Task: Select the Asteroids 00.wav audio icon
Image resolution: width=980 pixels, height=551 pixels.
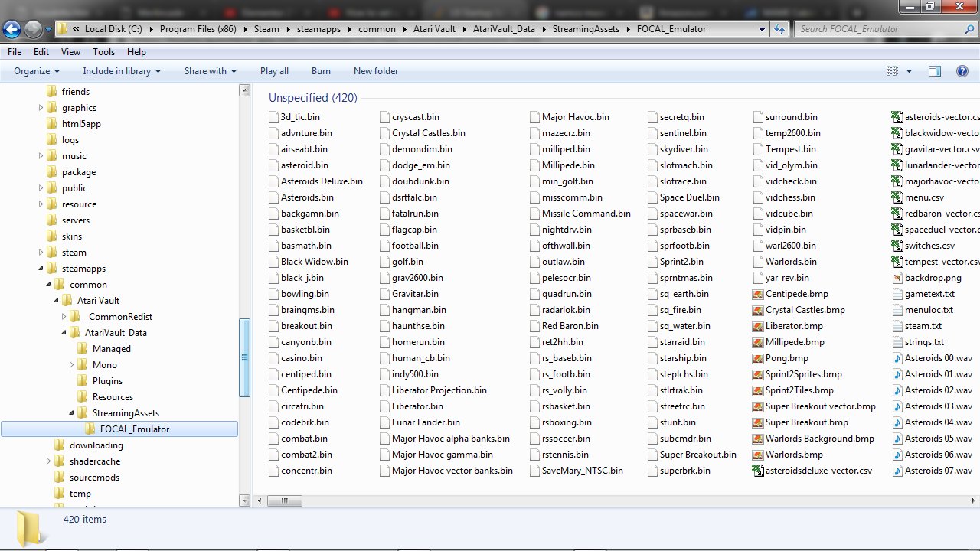Action: pos(898,358)
